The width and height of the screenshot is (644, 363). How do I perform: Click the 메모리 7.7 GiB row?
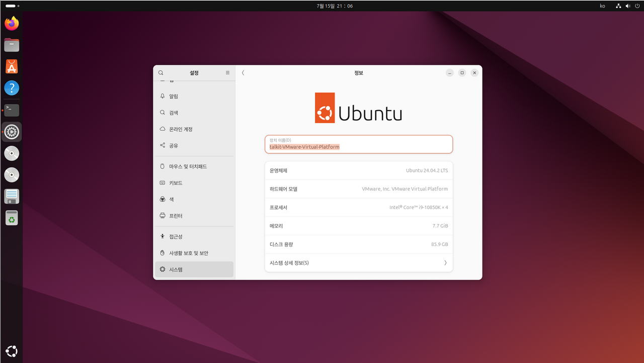[359, 226]
